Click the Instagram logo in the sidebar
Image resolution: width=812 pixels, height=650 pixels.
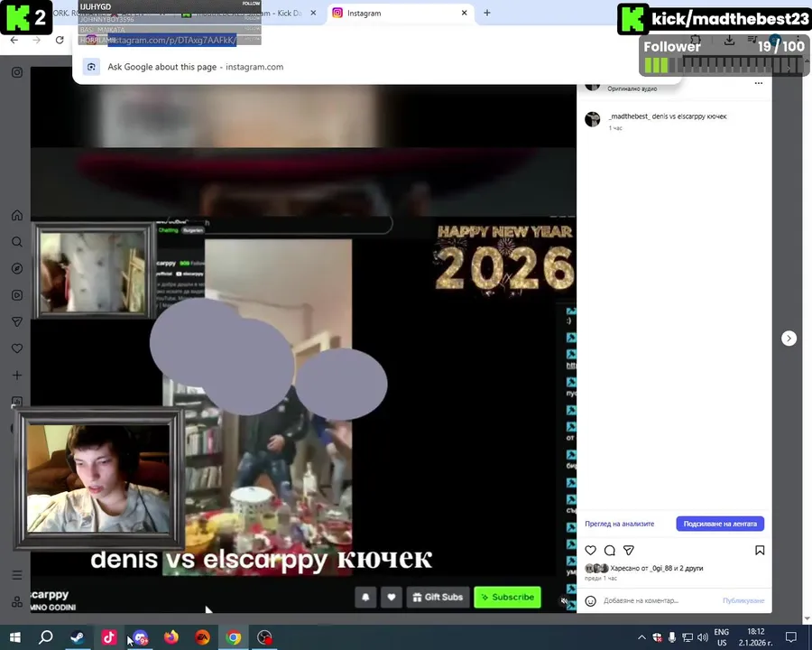coord(17,72)
